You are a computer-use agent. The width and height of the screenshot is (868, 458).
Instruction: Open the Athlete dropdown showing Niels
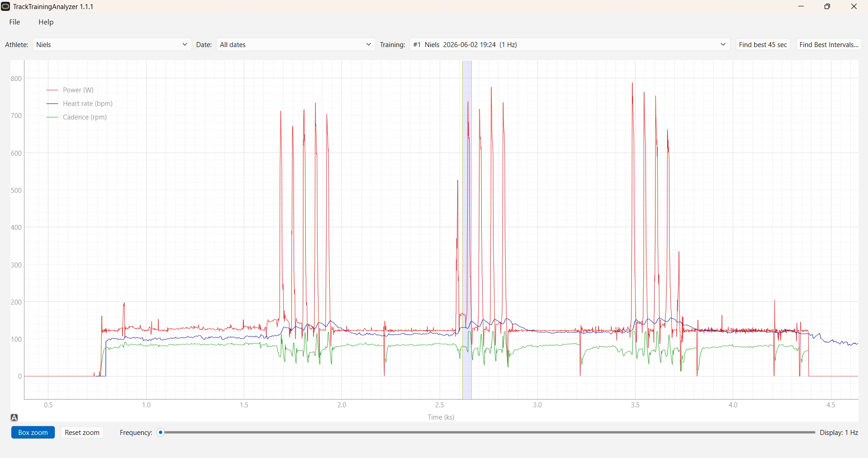112,44
